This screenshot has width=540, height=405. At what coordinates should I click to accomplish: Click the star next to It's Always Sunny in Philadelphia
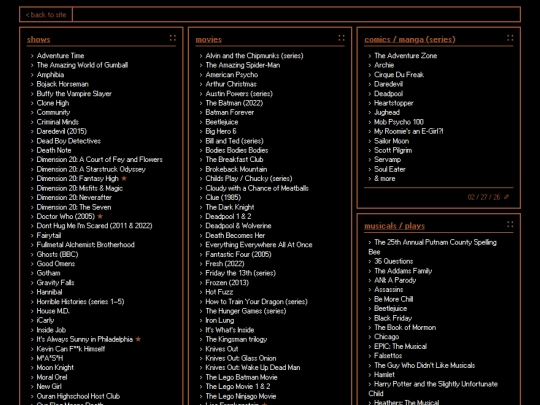pos(138,339)
